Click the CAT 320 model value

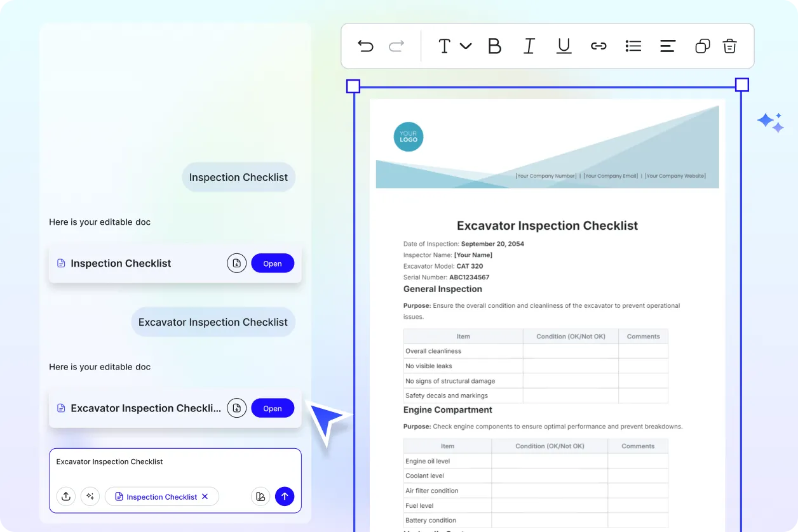coord(470,266)
